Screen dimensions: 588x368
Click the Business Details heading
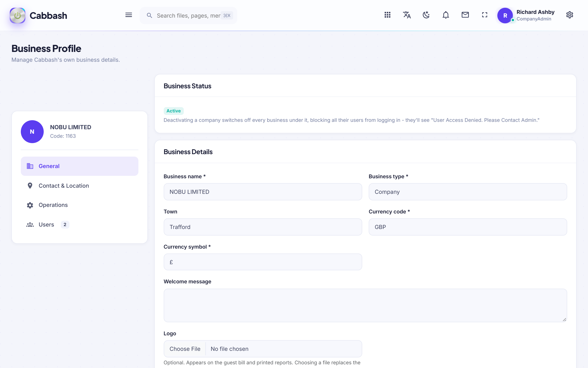point(188,152)
